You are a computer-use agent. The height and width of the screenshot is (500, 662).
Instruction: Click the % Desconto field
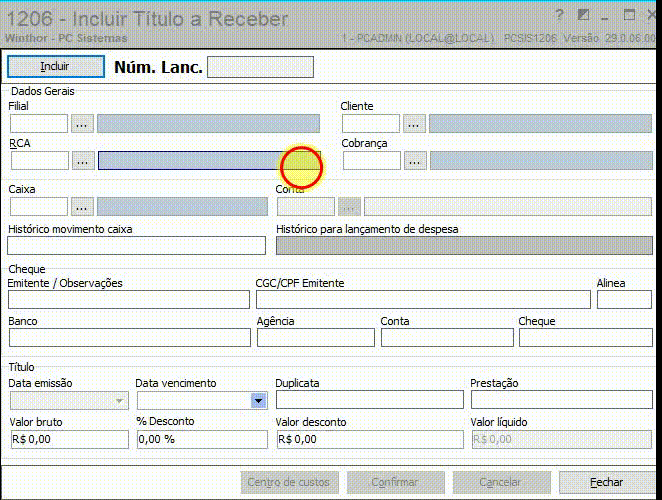click(x=202, y=439)
